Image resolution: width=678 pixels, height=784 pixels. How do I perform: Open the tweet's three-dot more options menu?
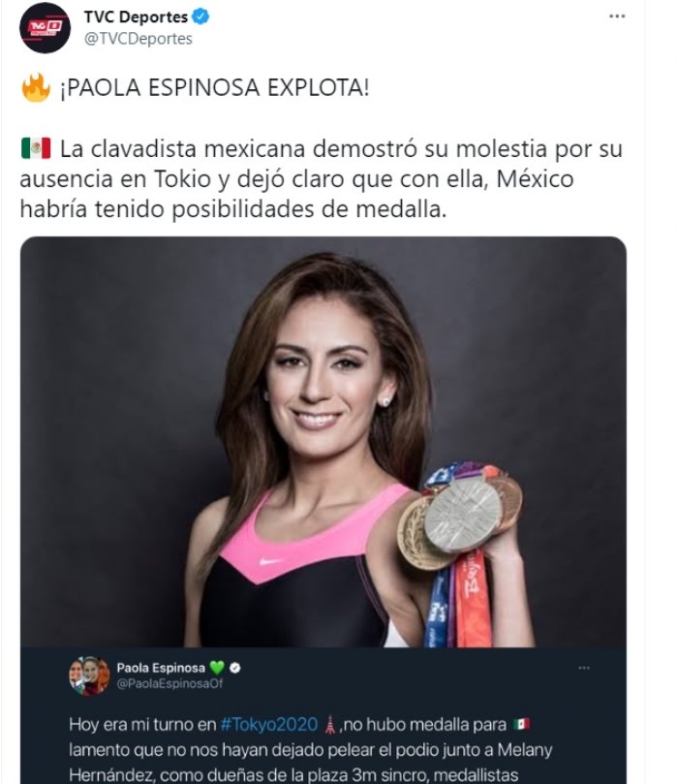[x=617, y=16]
